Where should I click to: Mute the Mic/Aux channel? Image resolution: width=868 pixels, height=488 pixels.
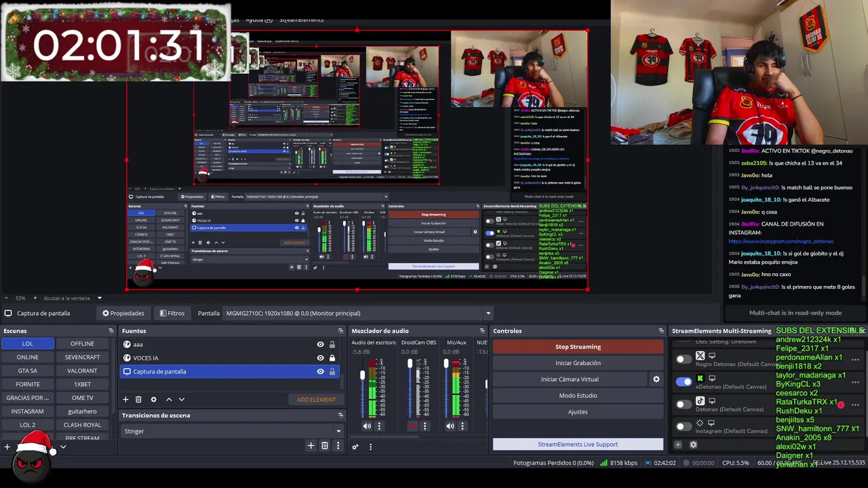point(450,426)
